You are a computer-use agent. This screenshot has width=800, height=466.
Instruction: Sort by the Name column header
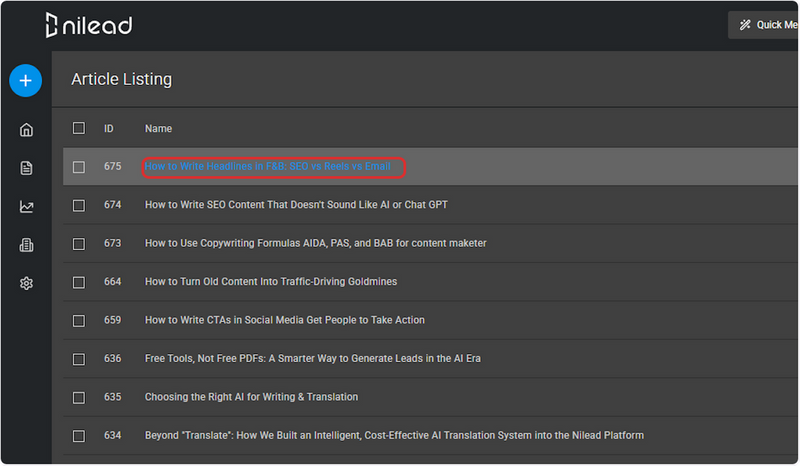click(158, 129)
